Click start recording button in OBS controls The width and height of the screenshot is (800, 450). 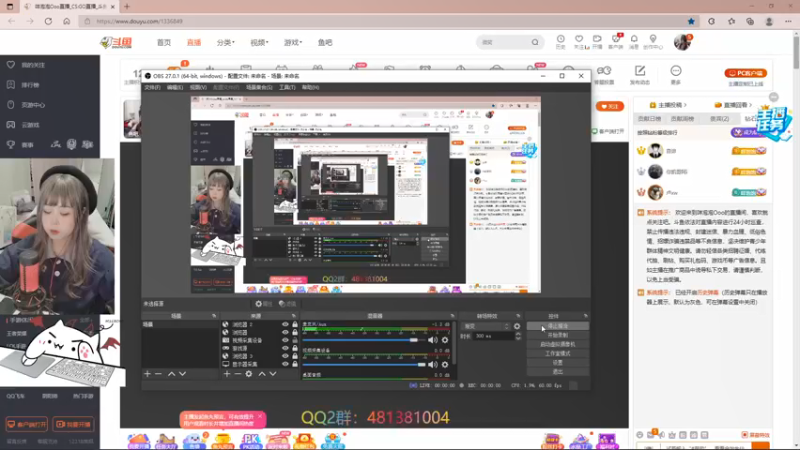click(558, 335)
